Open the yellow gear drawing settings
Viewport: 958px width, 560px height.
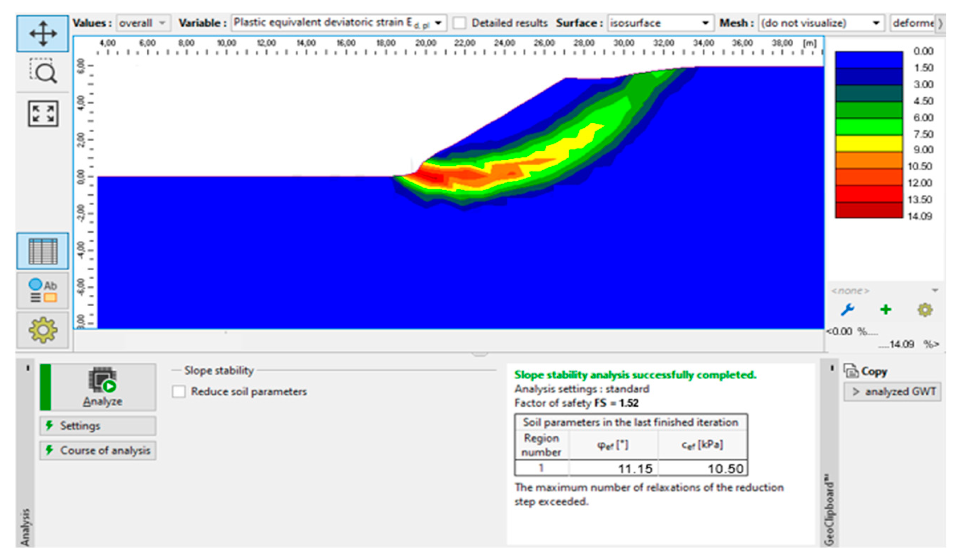coord(42,330)
